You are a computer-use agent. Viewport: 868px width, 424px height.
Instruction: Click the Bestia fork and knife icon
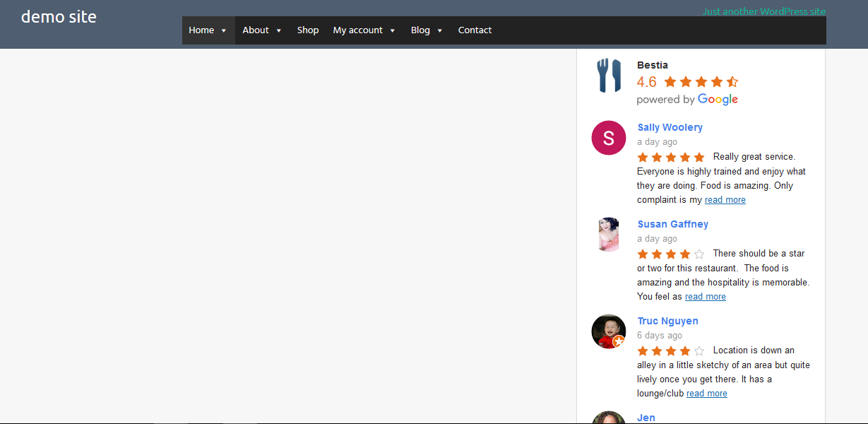point(609,76)
